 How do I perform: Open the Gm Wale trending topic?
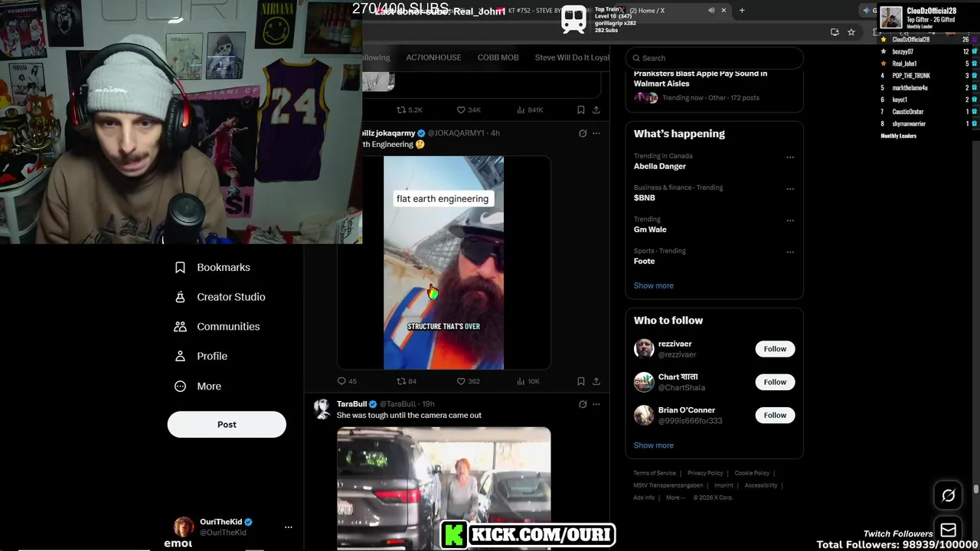(x=650, y=230)
